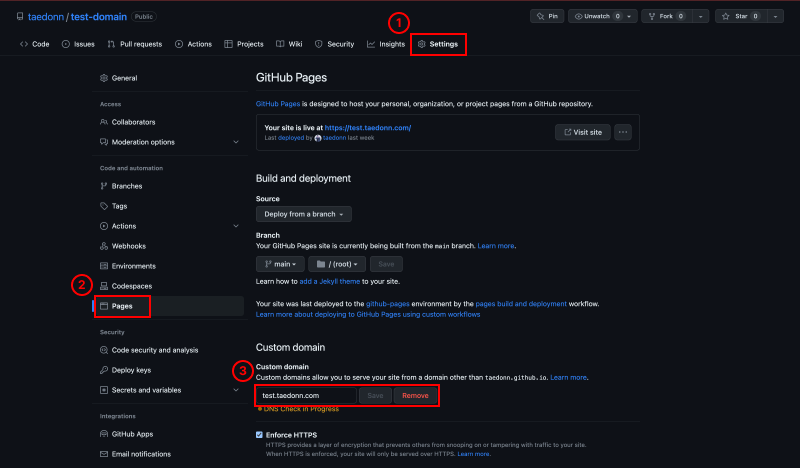Open the Fork dropdown arrow
Image resolution: width=800 pixels, height=468 pixels.
701,16
